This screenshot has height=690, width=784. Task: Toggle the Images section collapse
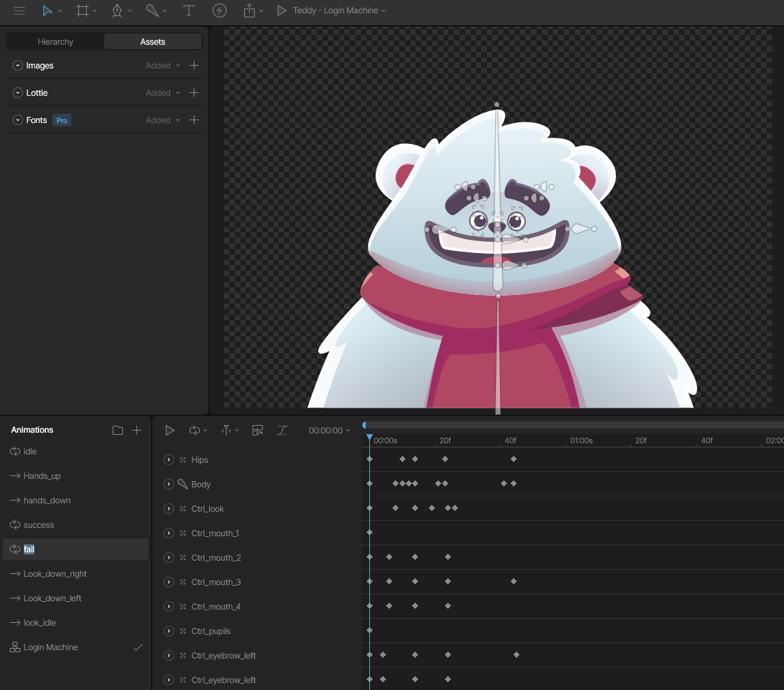tap(17, 66)
